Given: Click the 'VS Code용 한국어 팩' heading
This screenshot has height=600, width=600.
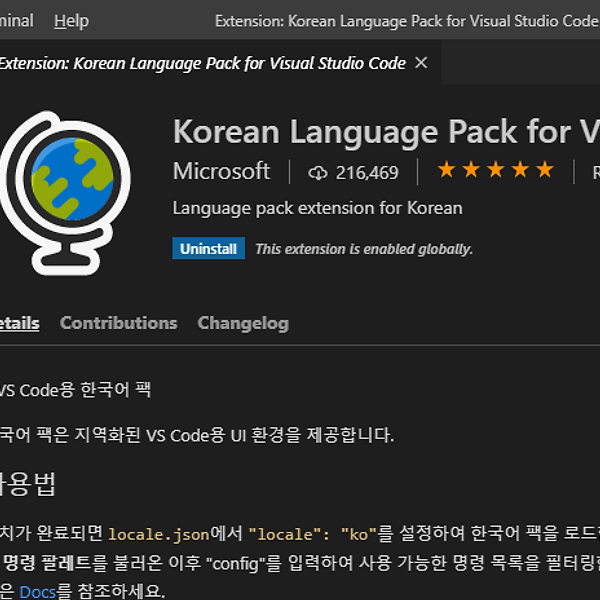Looking at the screenshot, I should tap(75, 390).
